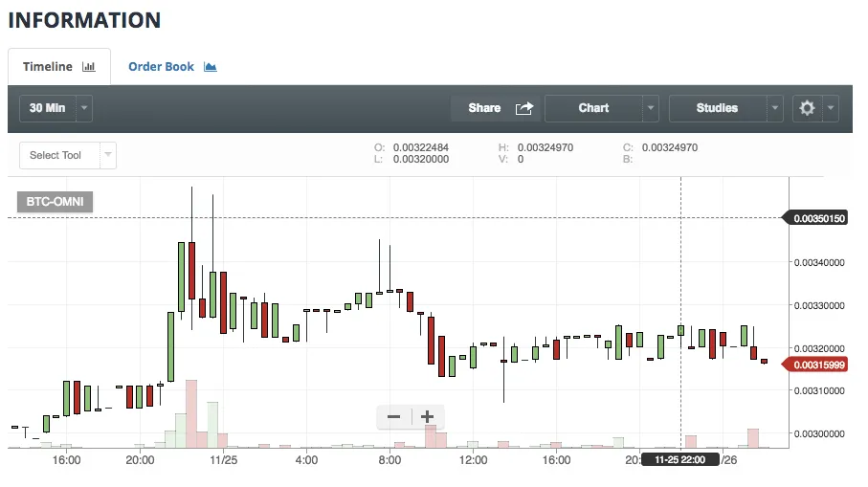This screenshot has width=868, height=487.
Task: Select the 30 Min interval button
Action: [48, 108]
